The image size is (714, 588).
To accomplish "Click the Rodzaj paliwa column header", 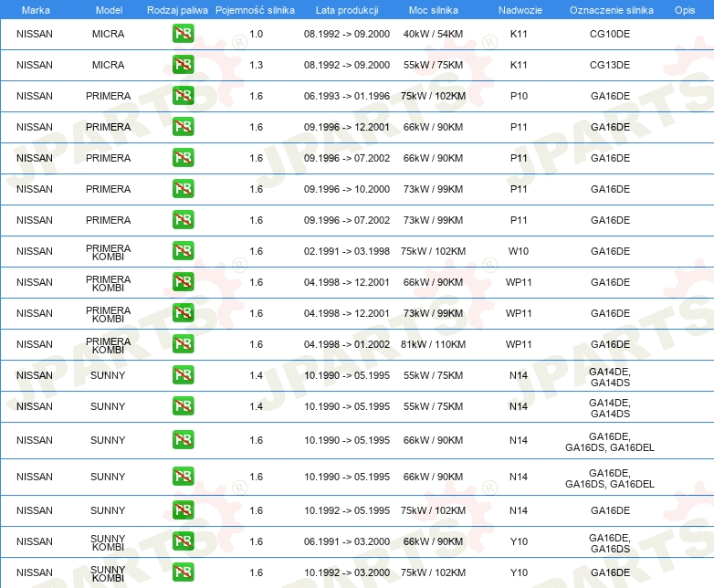I will (177, 10).
